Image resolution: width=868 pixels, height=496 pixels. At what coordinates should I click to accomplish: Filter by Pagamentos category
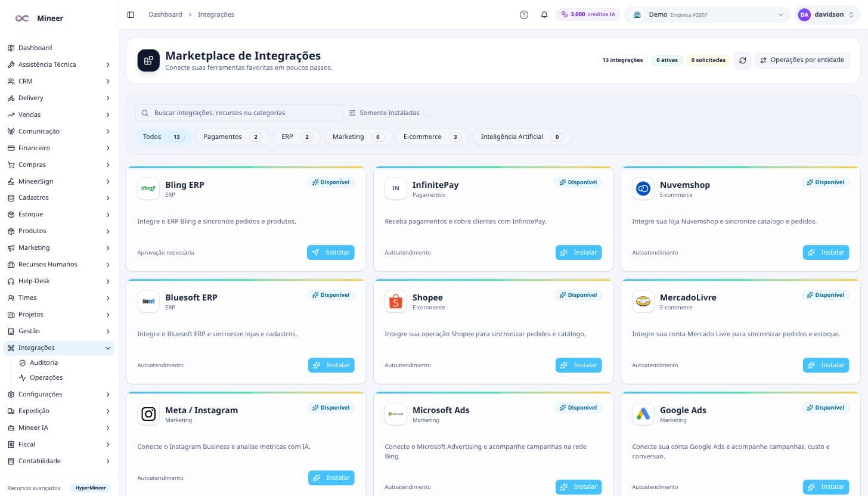click(x=232, y=137)
